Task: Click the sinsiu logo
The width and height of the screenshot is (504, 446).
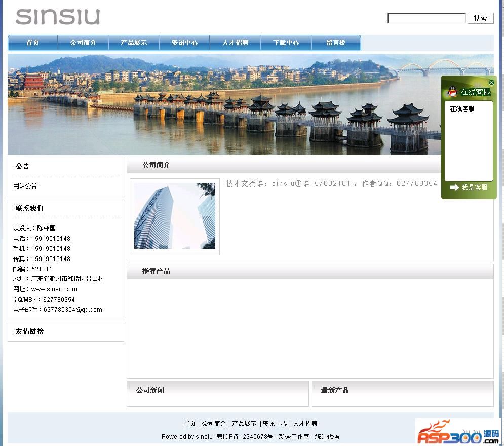Action: 58,17
